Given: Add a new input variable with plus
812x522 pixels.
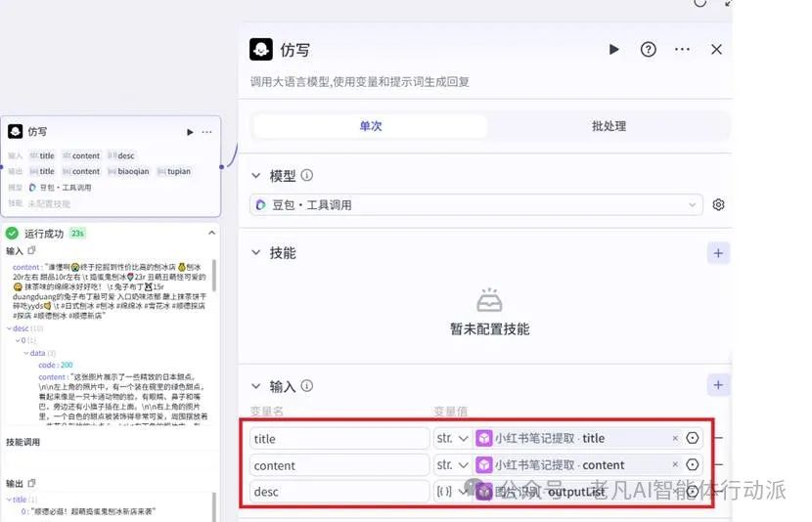Looking at the screenshot, I should (718, 385).
